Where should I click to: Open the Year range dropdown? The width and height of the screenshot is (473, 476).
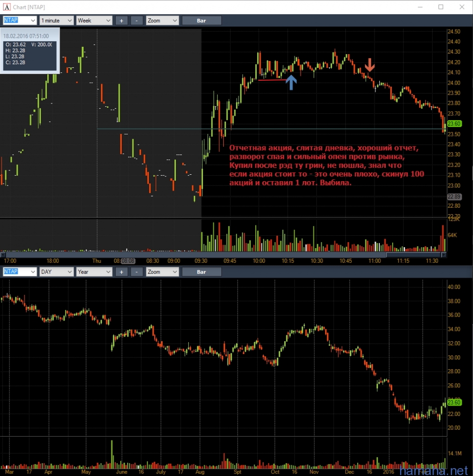pyautogui.click(x=94, y=272)
